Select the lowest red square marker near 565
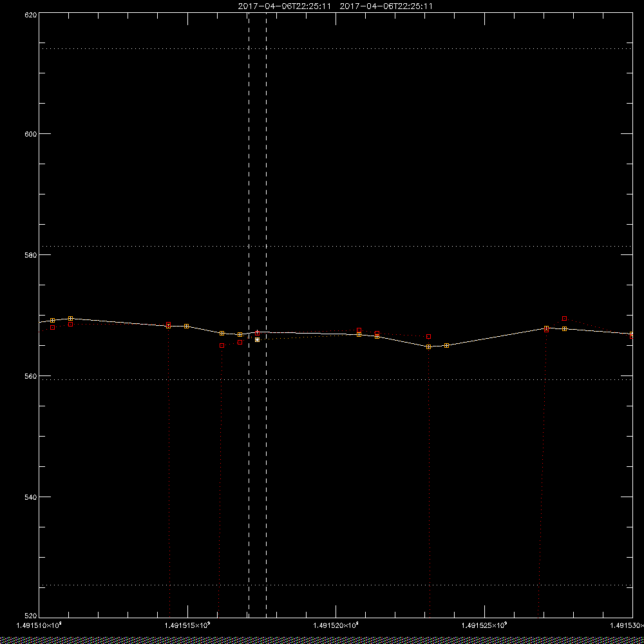644x644 pixels. tap(222, 345)
